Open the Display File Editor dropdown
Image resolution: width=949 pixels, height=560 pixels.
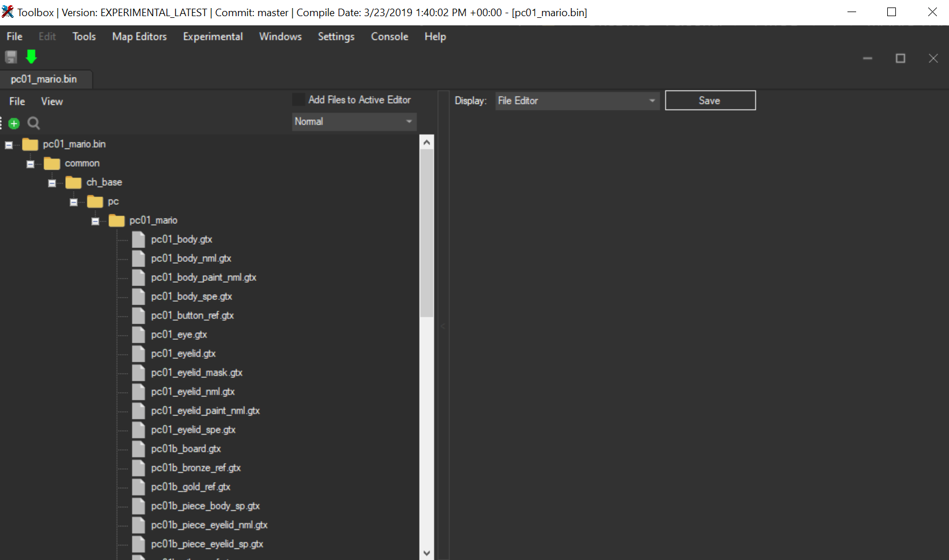click(577, 101)
